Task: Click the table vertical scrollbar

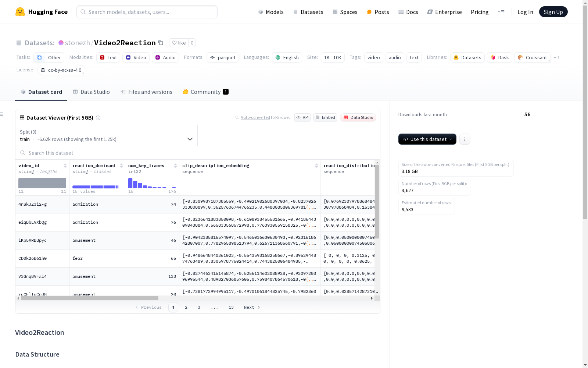Action: (x=377, y=202)
